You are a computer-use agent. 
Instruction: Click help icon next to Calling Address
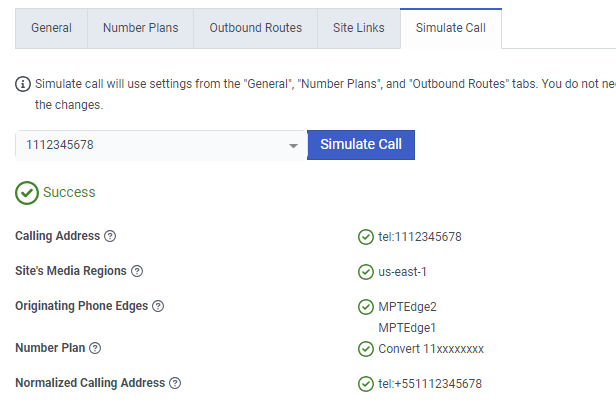coord(111,236)
